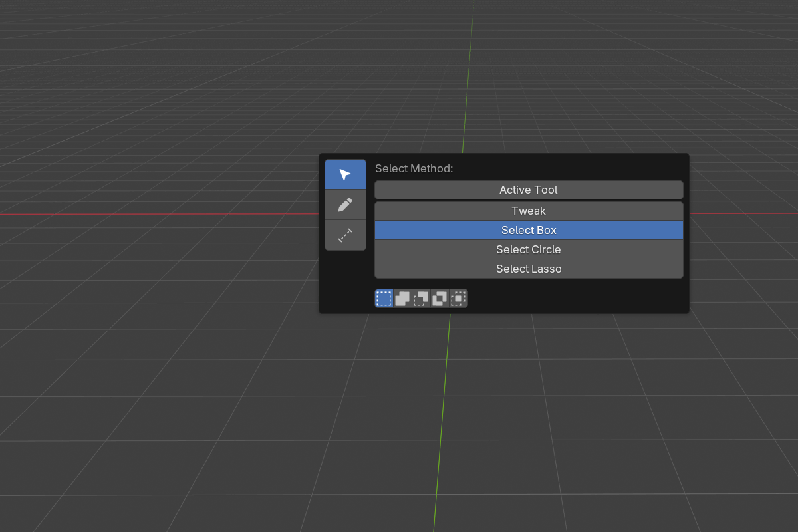Viewport: 798px width, 532px height.
Task: Pick the Select Lasso method
Action: click(529, 269)
